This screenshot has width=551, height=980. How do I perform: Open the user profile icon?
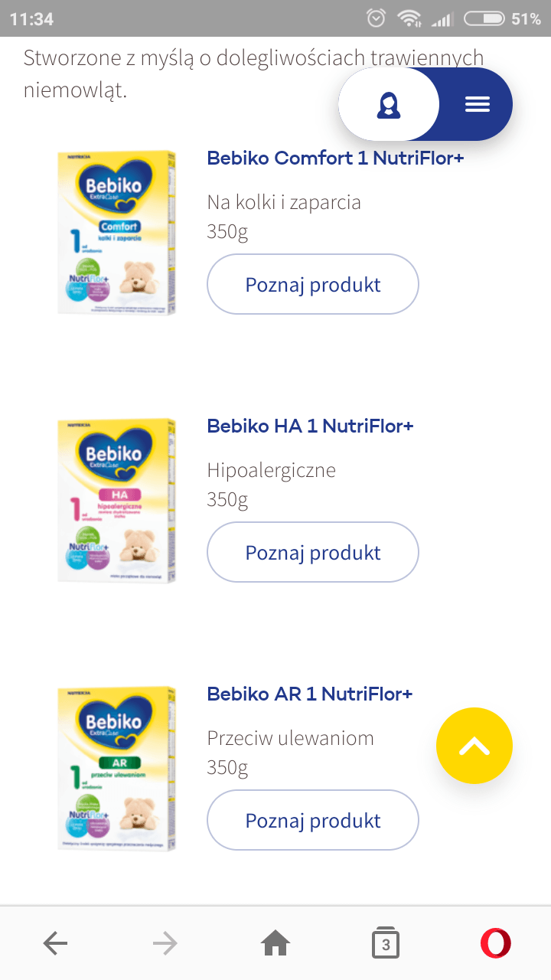coord(389,105)
